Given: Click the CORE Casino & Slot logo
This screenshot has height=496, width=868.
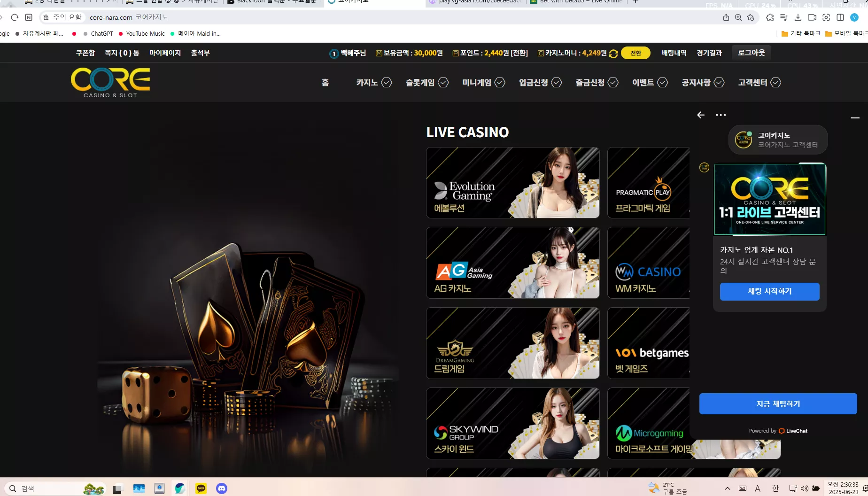Looking at the screenshot, I should [x=110, y=83].
